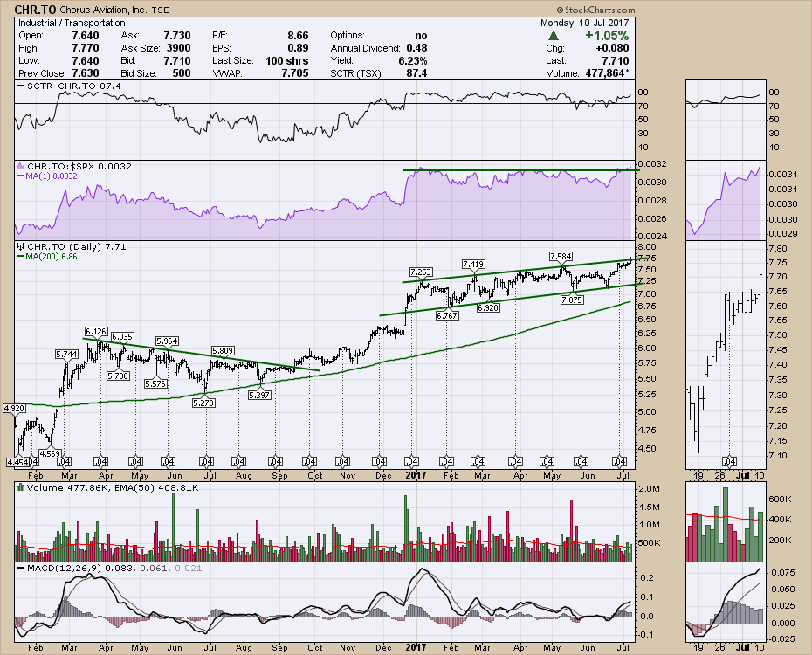Click the Industrial / Transportation sector label
Screen dimensions: 812x655
(x=72, y=23)
